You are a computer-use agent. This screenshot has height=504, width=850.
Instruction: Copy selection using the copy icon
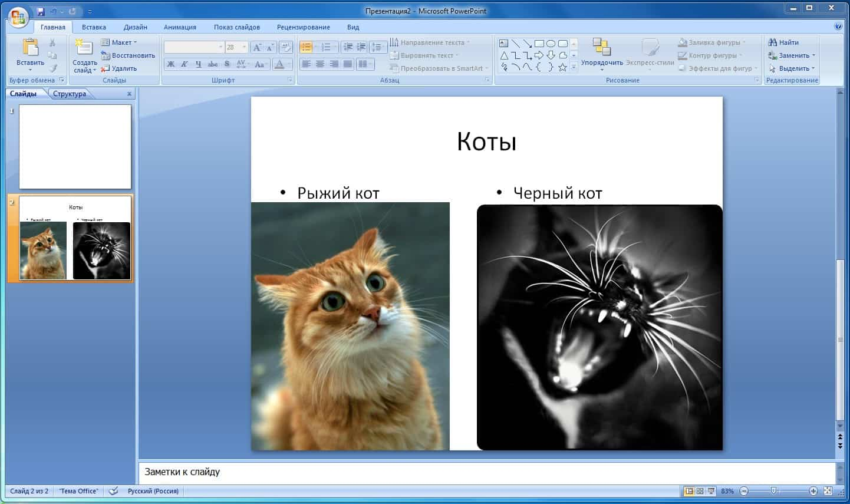pyautogui.click(x=52, y=55)
